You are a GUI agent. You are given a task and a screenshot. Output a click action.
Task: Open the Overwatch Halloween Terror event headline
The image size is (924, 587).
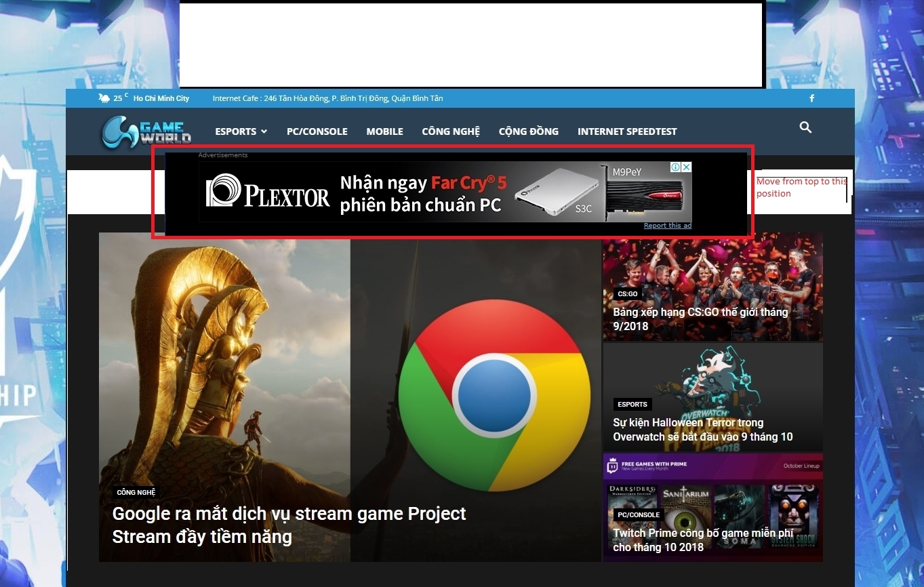(x=703, y=430)
